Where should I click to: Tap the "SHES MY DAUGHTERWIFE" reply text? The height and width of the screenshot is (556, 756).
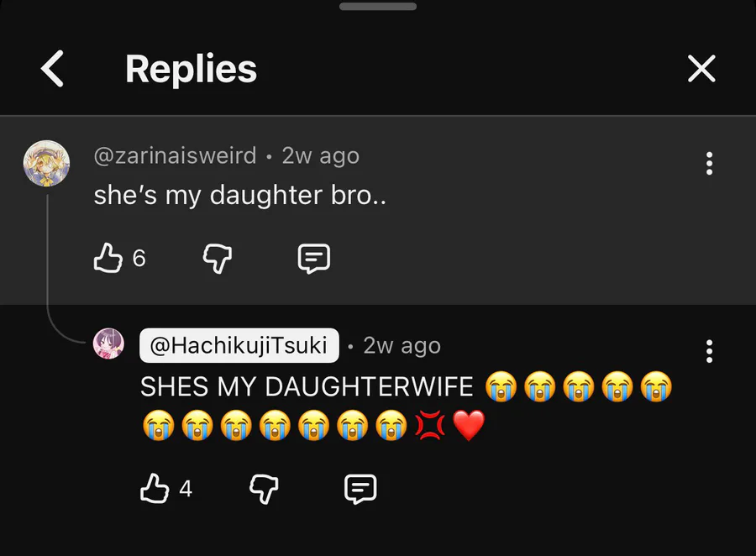pos(312,386)
